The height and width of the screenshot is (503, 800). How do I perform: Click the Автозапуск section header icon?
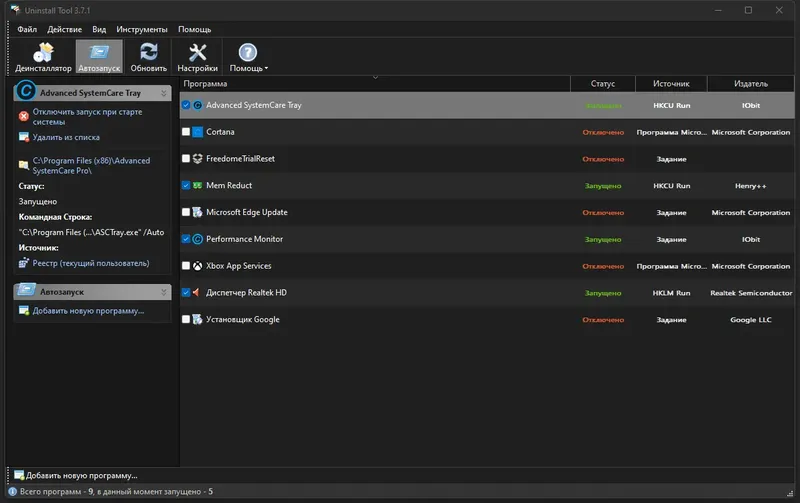click(26, 290)
